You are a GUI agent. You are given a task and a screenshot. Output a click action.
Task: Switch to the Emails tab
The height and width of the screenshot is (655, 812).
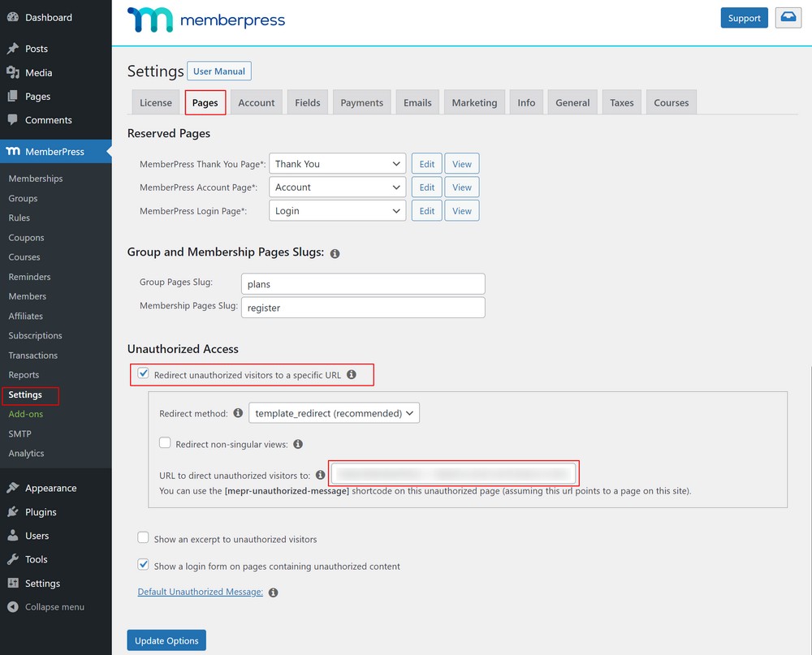pyautogui.click(x=417, y=102)
